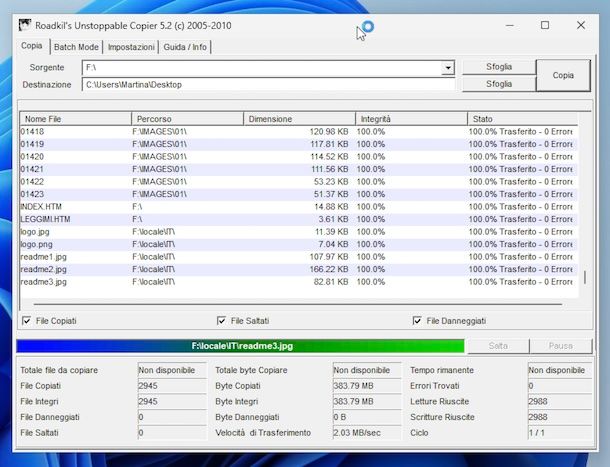Click the transfer speed value 2.03 MB/sec
Screen dimensions: 610x467
click(x=367, y=432)
